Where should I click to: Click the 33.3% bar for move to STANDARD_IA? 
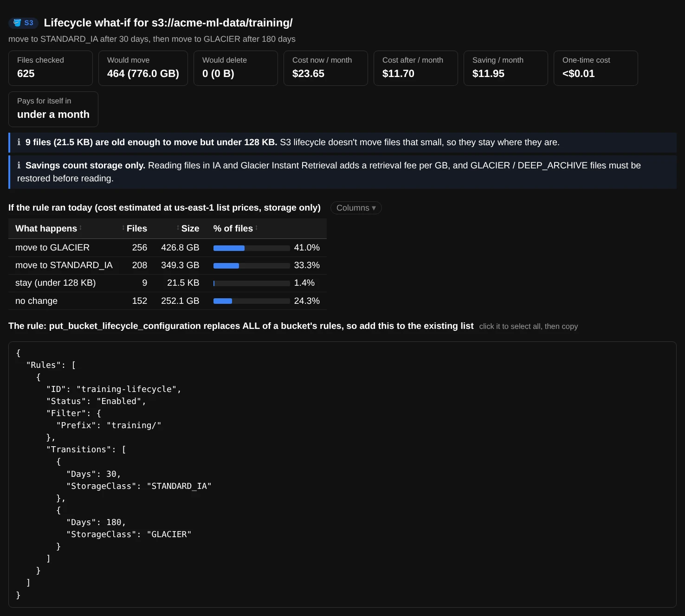[x=252, y=266]
